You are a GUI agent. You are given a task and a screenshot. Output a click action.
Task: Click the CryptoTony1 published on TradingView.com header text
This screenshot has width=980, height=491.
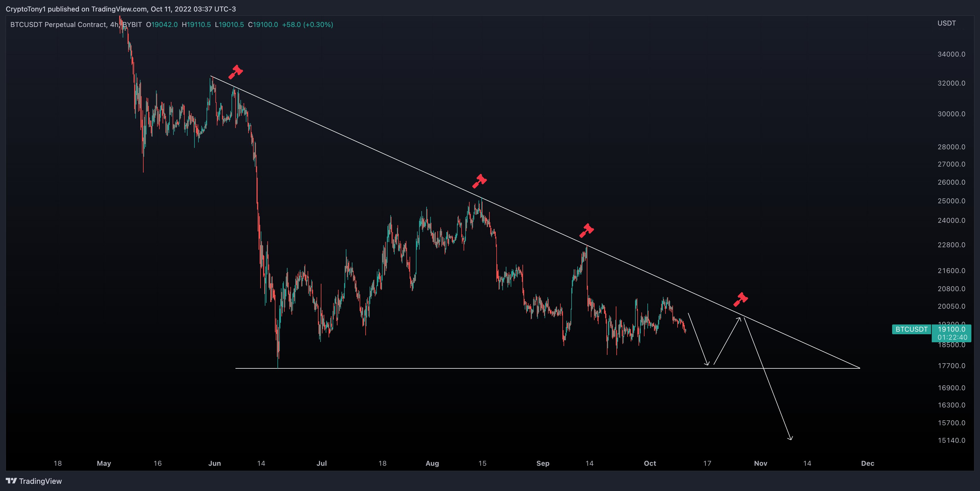(121, 9)
